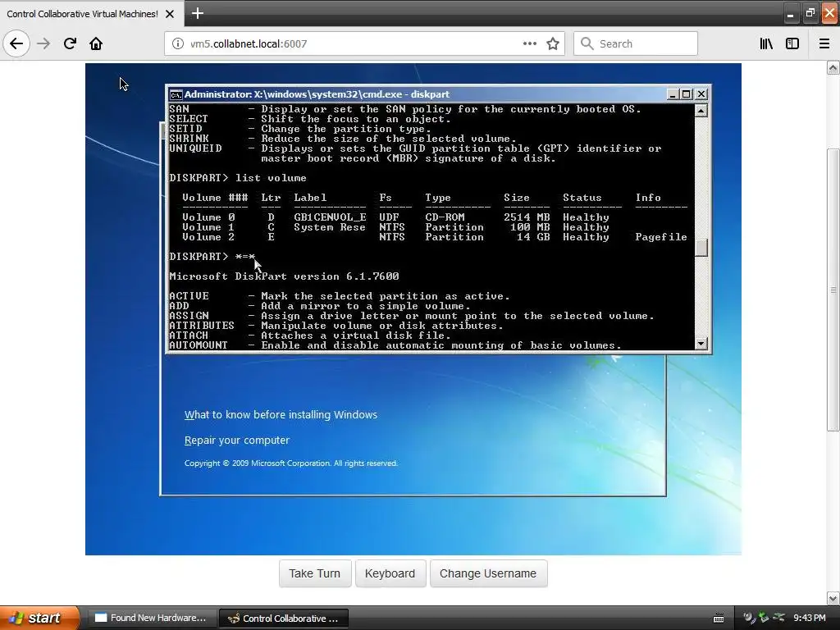The height and width of the screenshot is (630, 840).
Task: Click the 9:43 PM clock
Action: tap(810, 618)
